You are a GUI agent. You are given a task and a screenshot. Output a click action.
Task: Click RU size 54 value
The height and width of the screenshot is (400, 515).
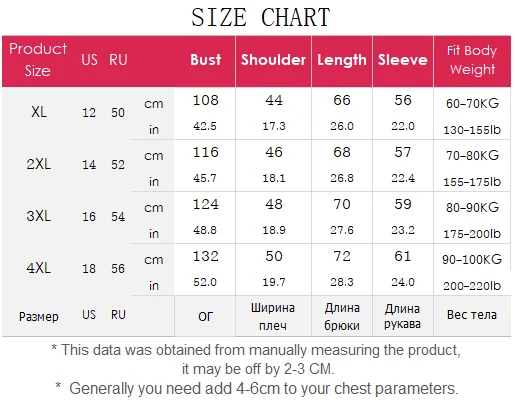click(118, 217)
